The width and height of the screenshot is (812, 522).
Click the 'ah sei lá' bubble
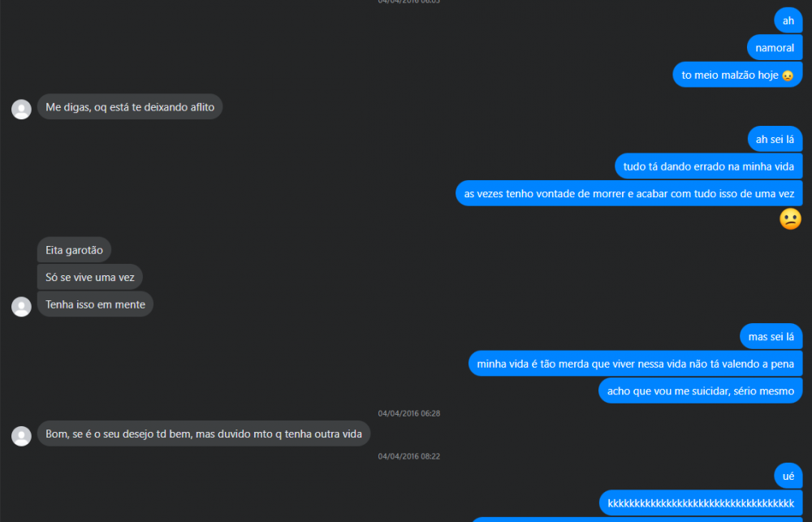coord(775,140)
